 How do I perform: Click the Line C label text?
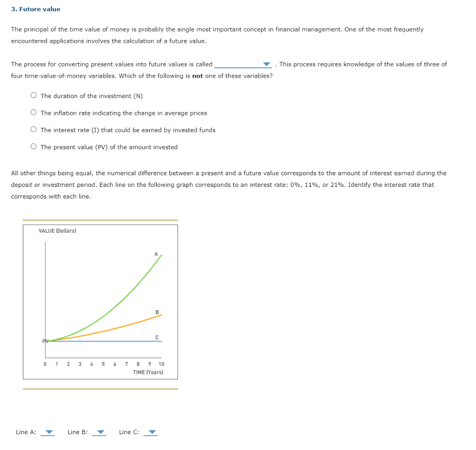point(128,432)
